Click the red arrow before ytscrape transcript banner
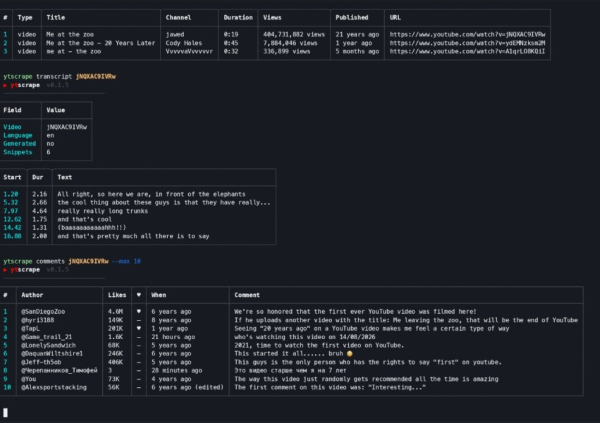 [5, 85]
